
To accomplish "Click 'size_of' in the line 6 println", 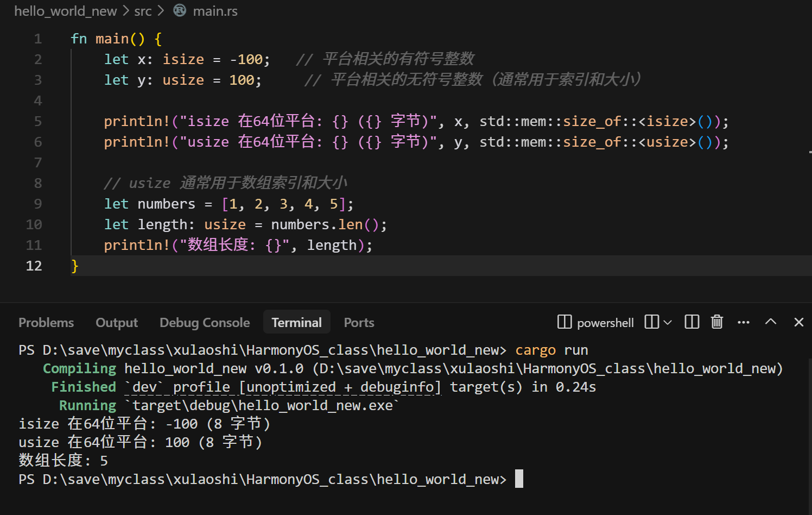I will point(592,142).
